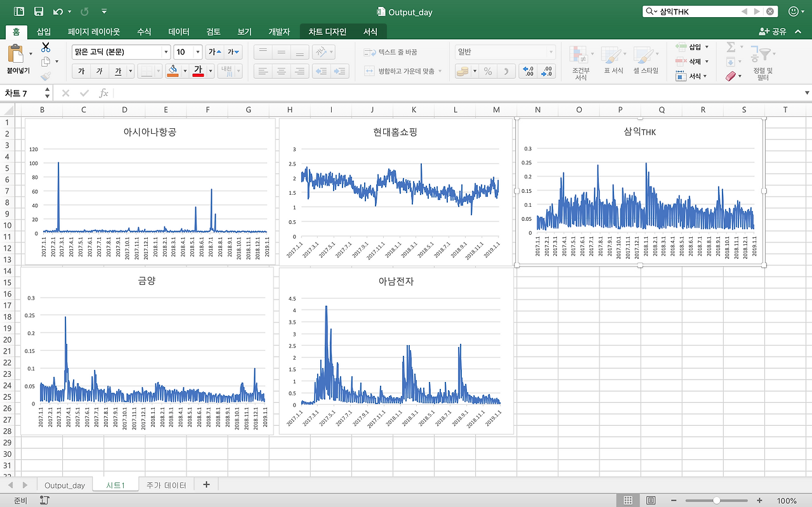Click the smiley feedback icon

(x=794, y=11)
